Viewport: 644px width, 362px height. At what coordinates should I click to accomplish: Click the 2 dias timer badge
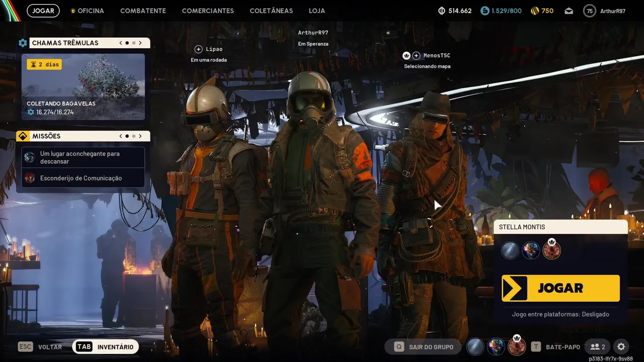pos(44,64)
